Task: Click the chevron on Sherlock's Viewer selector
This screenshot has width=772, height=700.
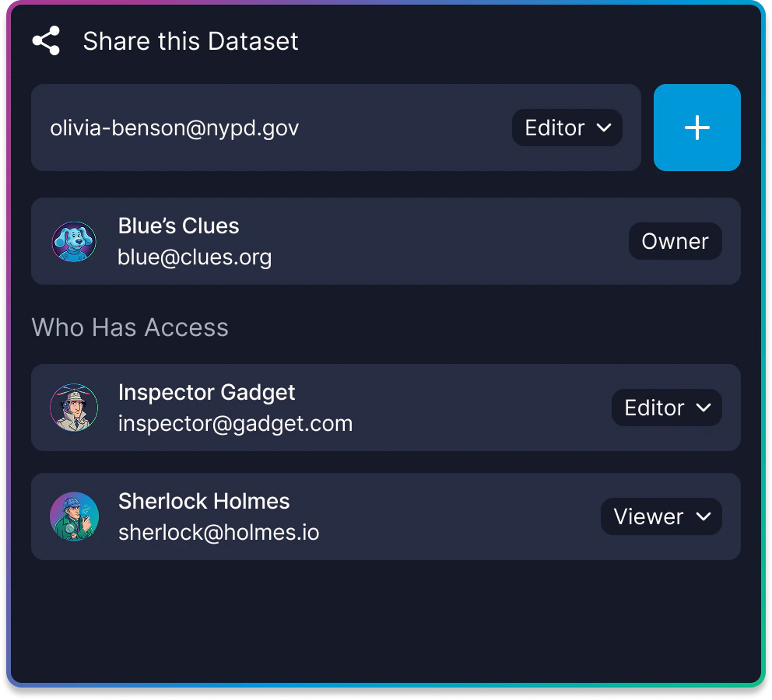Action: click(706, 516)
